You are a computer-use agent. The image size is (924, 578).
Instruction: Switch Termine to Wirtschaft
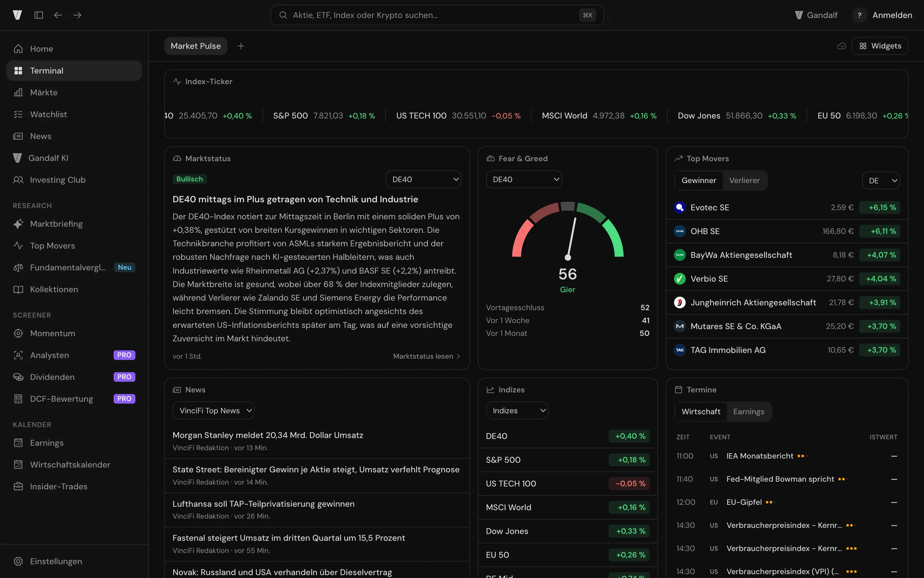(701, 412)
